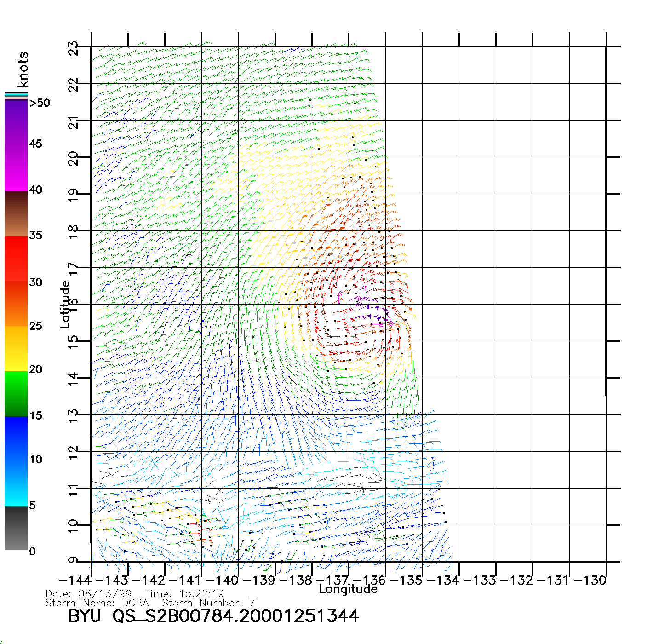Click the latitude 23 tick label
Viewport: 653px width, 644px height.
[74, 48]
